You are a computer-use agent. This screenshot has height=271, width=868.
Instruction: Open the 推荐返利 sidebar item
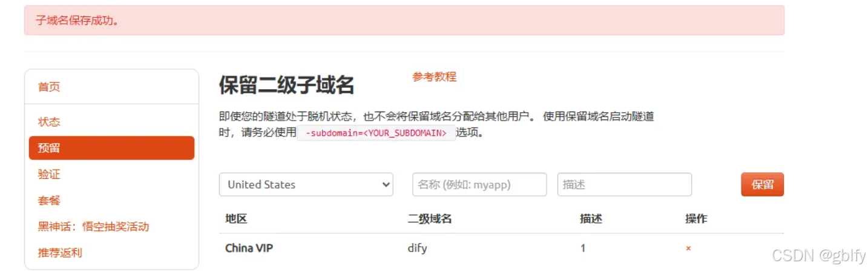60,253
